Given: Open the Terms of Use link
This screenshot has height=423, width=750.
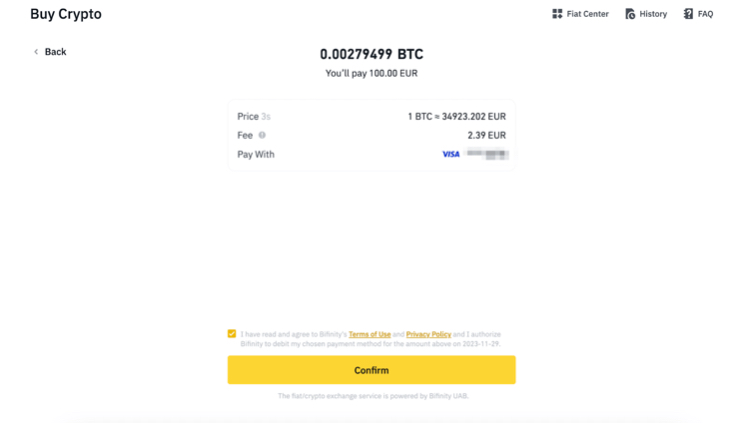Looking at the screenshot, I should tap(370, 334).
